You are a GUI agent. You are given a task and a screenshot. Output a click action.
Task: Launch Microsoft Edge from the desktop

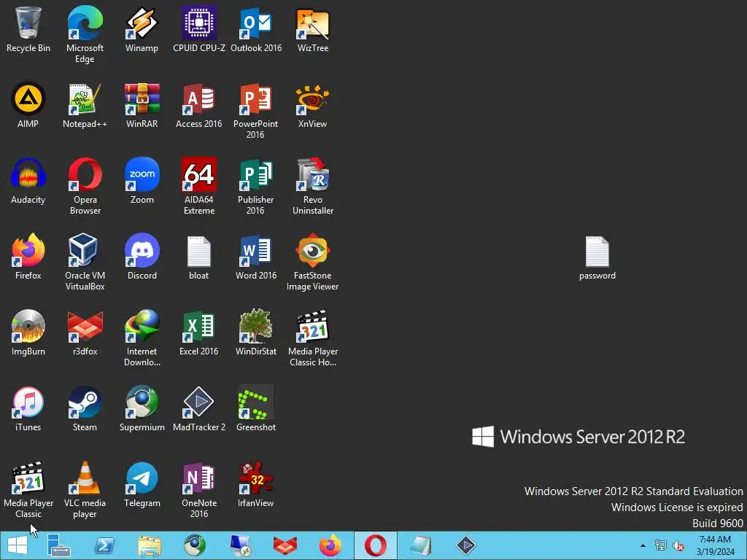pyautogui.click(x=85, y=34)
